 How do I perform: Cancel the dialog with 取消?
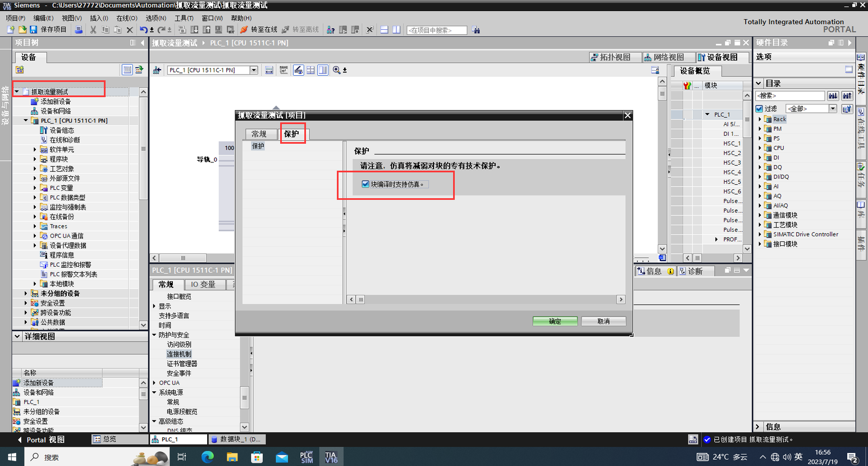click(x=604, y=321)
